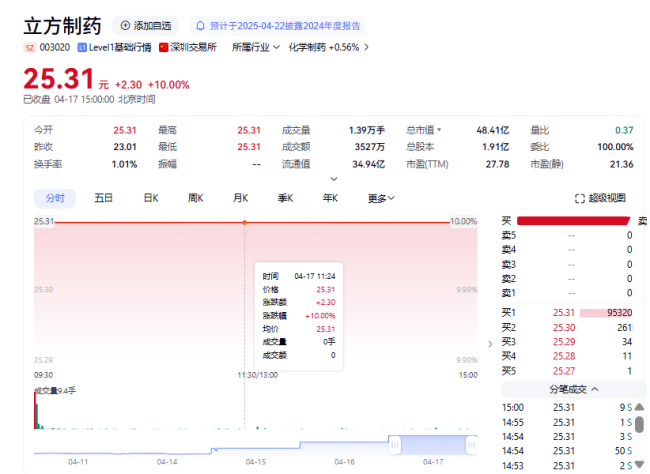Click the 买3 price 25.29
650x474 pixels.
(564, 342)
